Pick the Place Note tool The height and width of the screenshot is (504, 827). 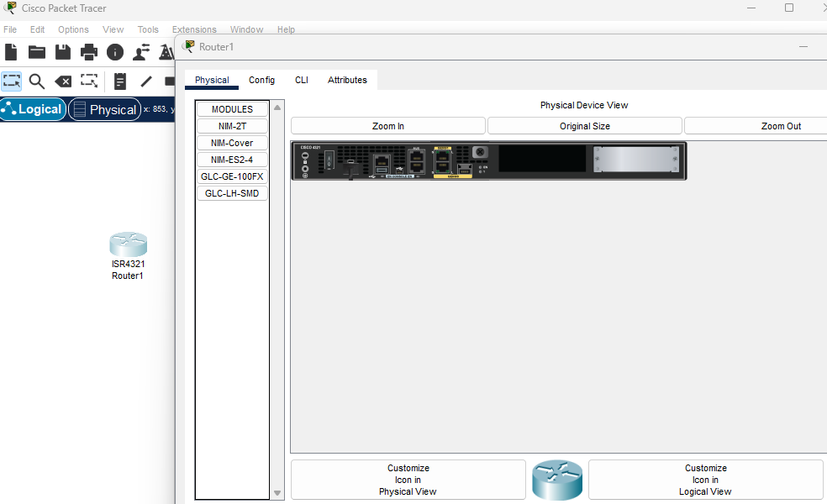120,81
